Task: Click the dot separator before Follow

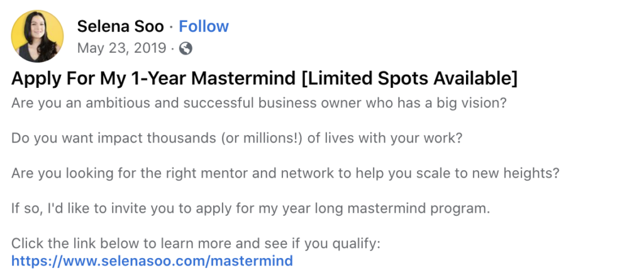Action: point(171,26)
